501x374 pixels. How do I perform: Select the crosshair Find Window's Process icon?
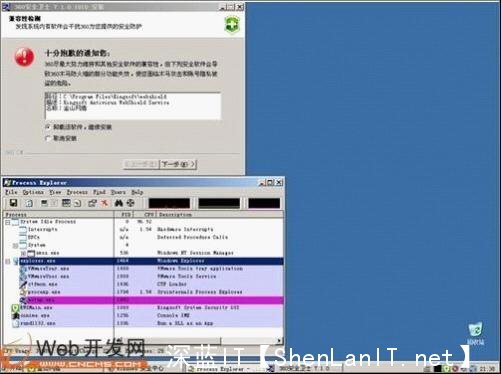(x=131, y=203)
